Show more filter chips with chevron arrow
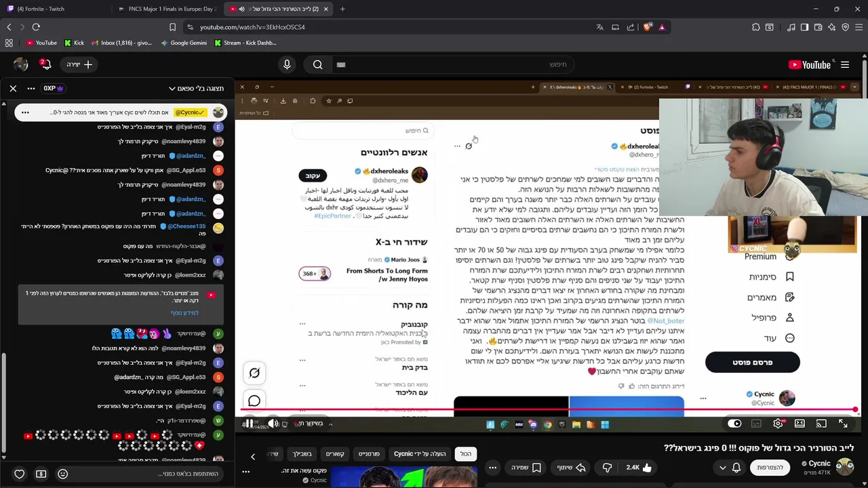The image size is (868, 488). 253,457
